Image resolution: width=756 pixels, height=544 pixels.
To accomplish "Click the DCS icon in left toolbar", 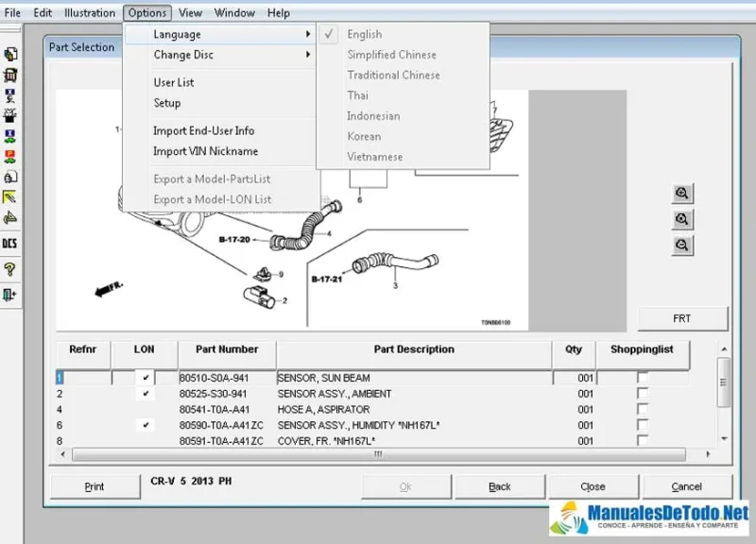I will [10, 243].
